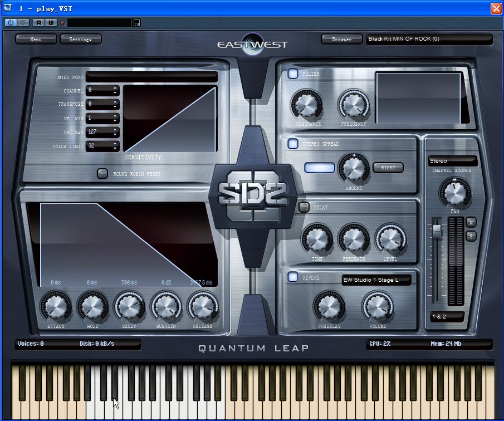Click the Vel Min stepper arrows
Viewport: 504px width, 421px height.
[115, 118]
